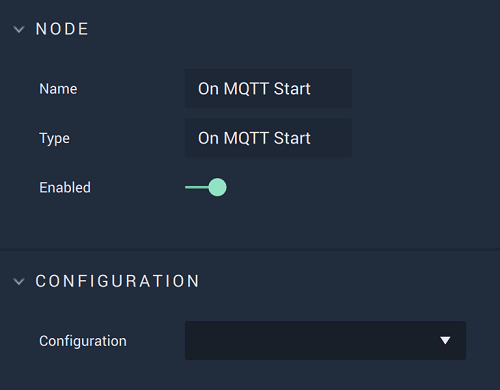Collapse the NODE section chevron
Screen dimensions: 500x390
click(19, 29)
